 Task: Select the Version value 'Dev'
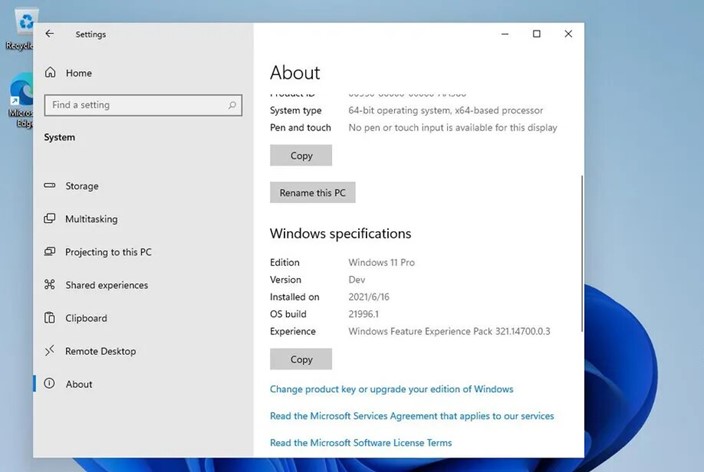coord(357,279)
